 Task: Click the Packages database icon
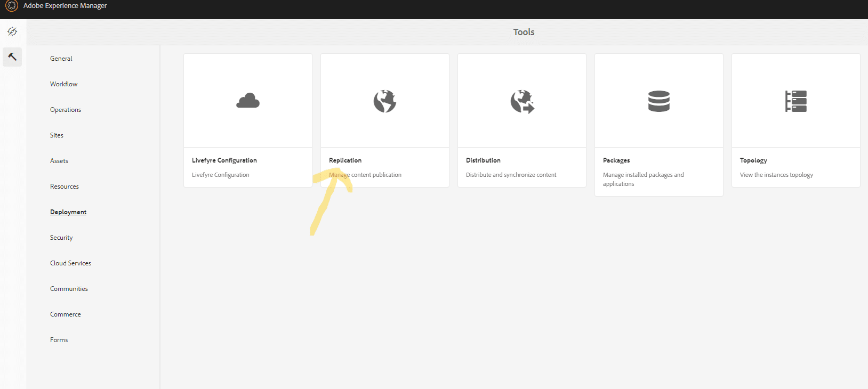658,101
